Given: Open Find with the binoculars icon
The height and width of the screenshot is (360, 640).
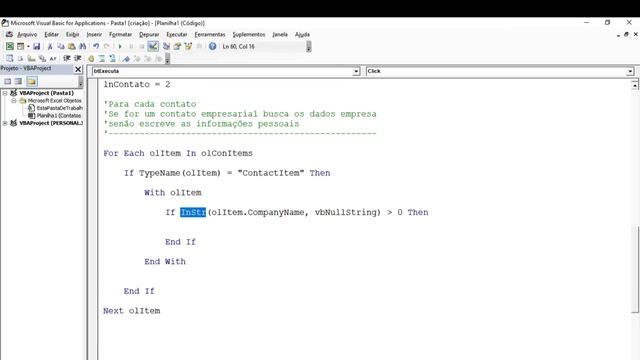Looking at the screenshot, I should (x=83, y=47).
